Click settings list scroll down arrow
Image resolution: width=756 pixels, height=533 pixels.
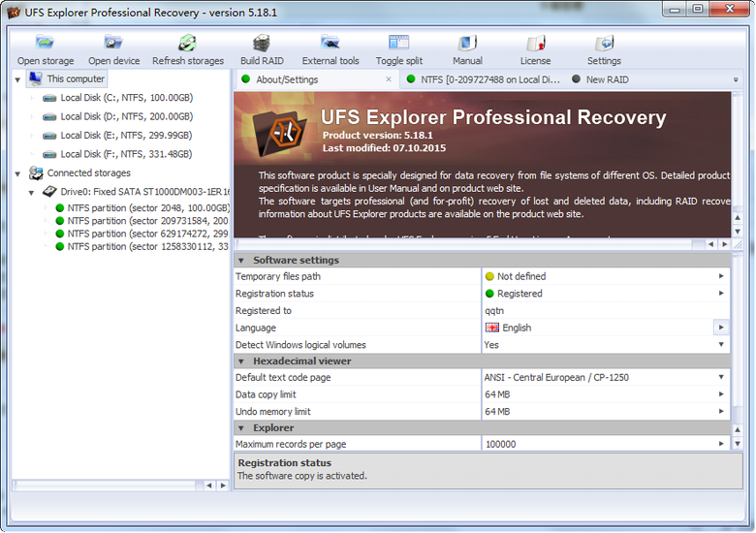click(x=738, y=444)
